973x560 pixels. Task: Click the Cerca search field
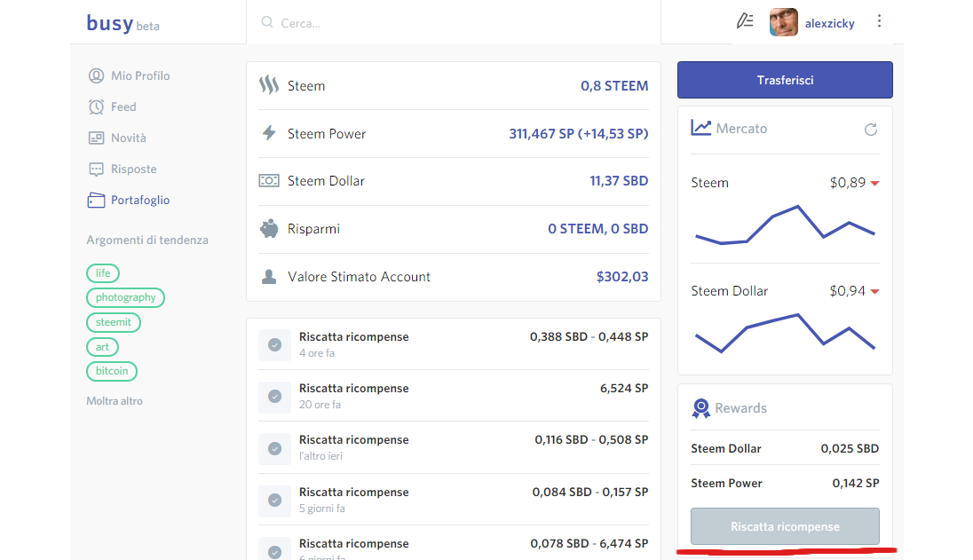454,22
